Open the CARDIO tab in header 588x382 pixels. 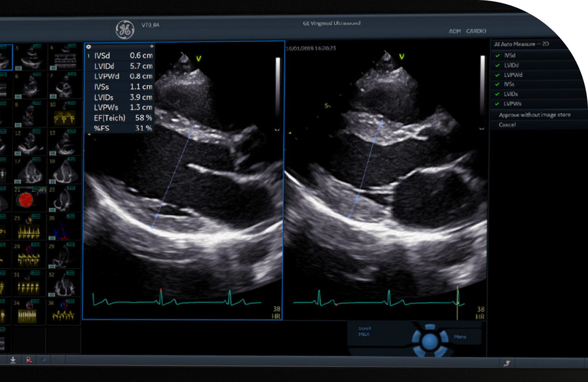coord(476,31)
